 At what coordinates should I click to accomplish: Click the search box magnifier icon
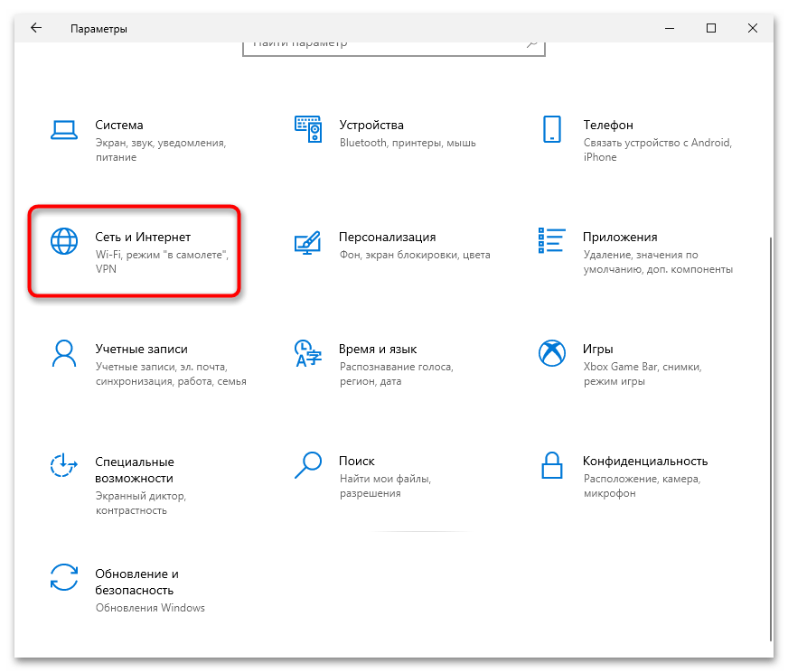click(x=532, y=44)
